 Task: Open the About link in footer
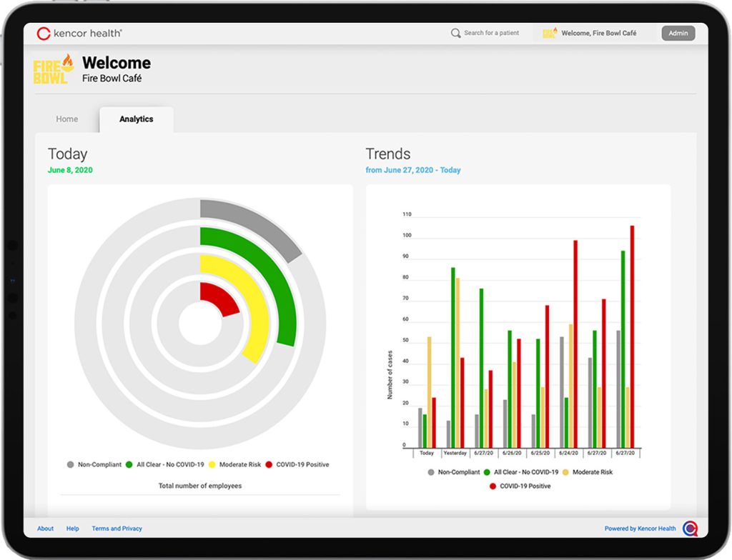tap(45, 529)
